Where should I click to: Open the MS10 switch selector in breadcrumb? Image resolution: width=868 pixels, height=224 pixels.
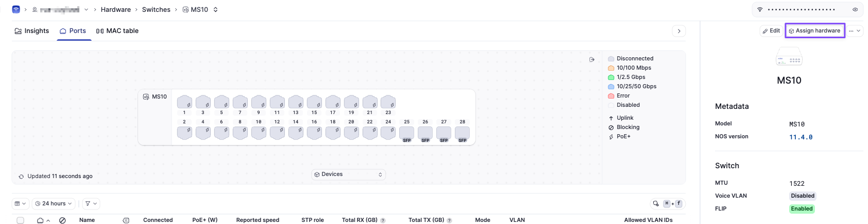[200, 9]
